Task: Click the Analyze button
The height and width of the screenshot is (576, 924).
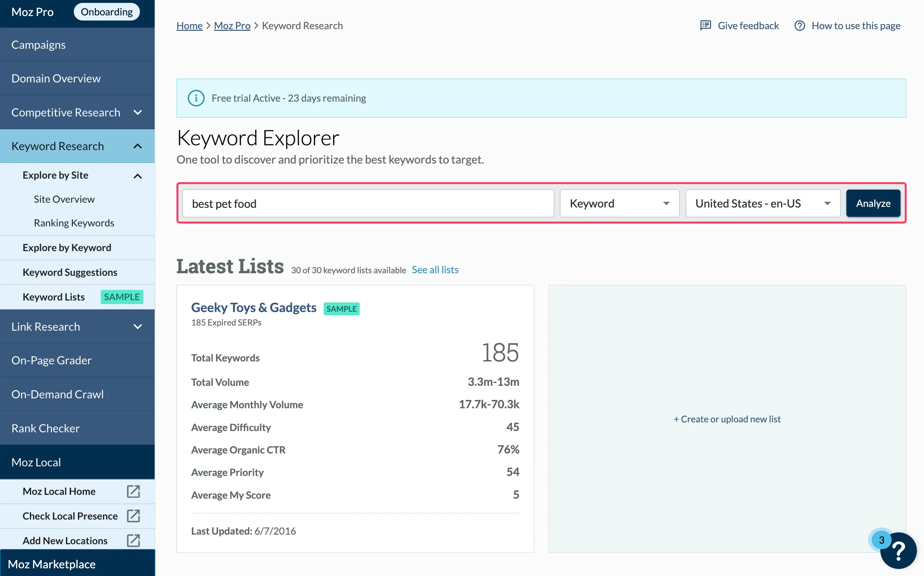Action: pyautogui.click(x=873, y=203)
